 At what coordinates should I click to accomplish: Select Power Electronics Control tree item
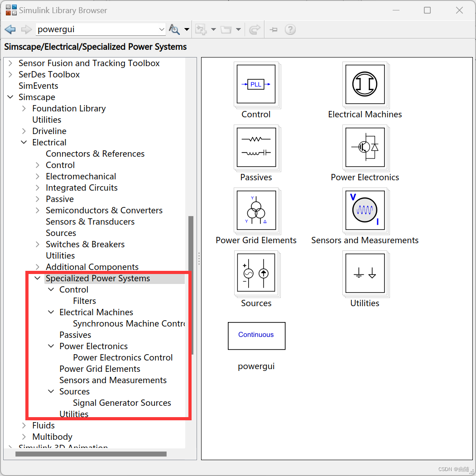[123, 358]
